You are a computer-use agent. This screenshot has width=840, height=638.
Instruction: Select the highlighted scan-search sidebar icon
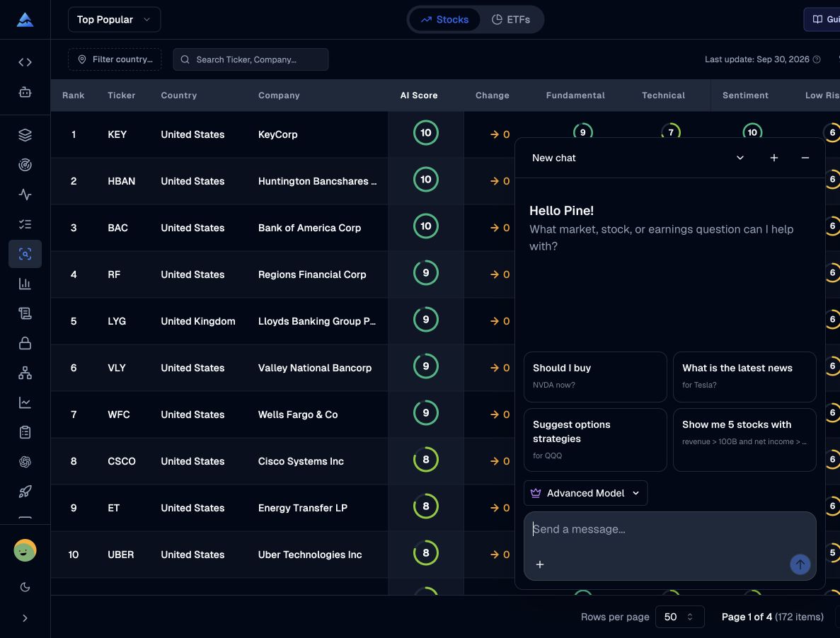pos(25,254)
